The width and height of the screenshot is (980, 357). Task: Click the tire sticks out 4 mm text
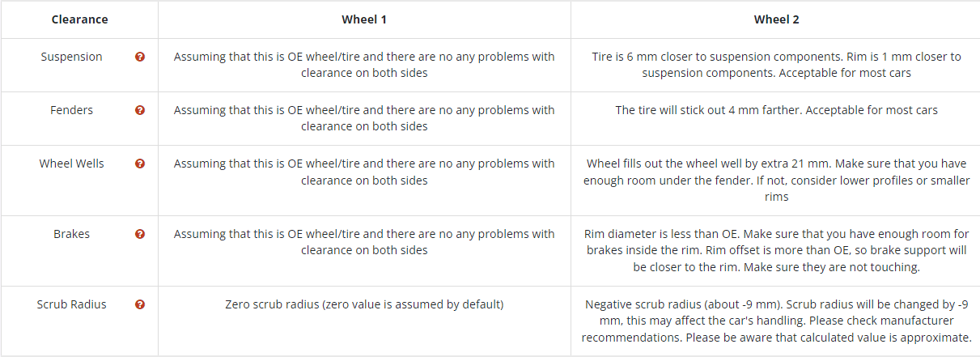(x=776, y=110)
